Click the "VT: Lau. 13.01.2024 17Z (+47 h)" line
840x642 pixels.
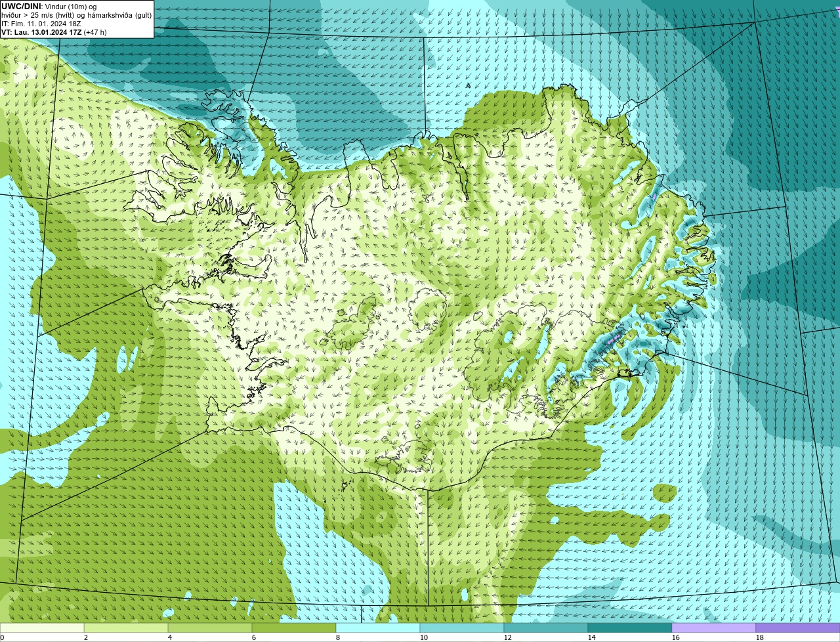coord(54,32)
